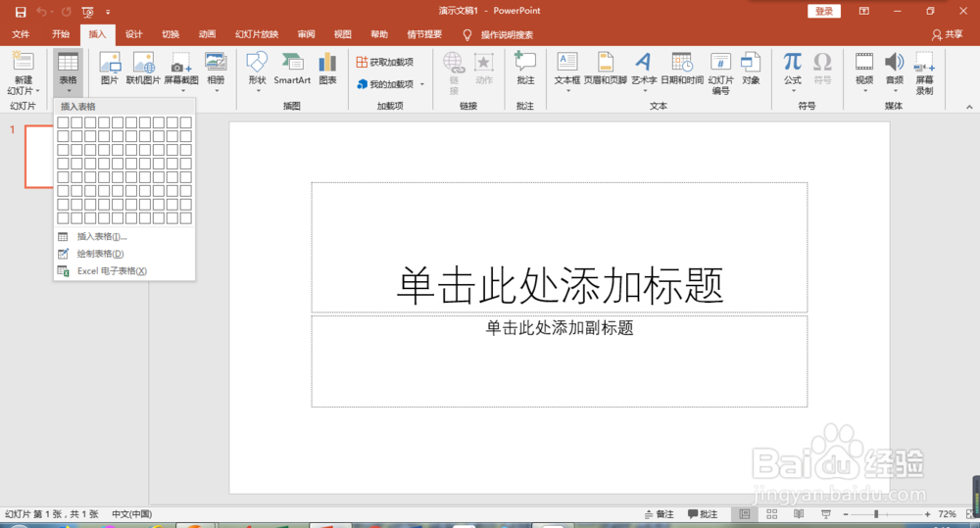This screenshot has height=528, width=980.
Task: Switch to the 设计 ribbon tab
Action: click(x=133, y=34)
